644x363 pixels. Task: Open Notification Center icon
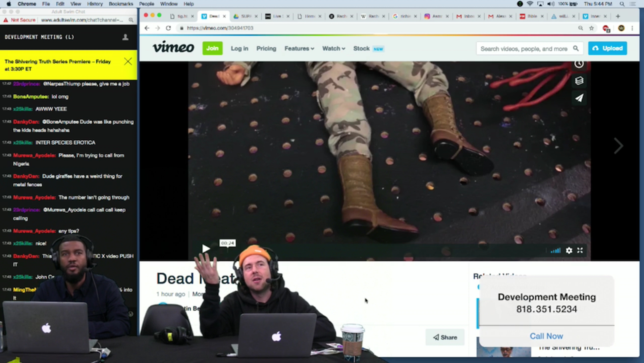click(633, 4)
